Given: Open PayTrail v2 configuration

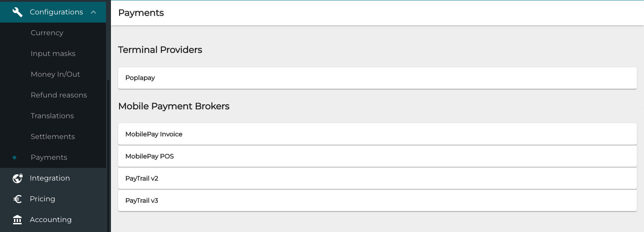Looking at the screenshot, I should coord(377,178).
